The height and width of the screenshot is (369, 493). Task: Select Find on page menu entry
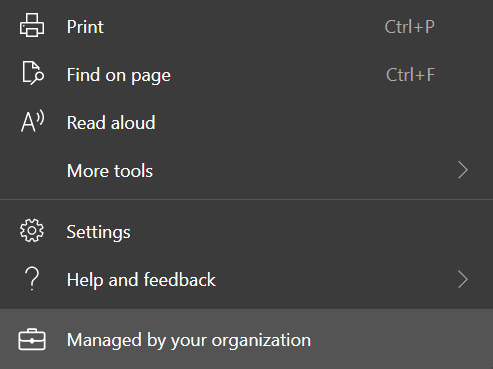(246, 74)
